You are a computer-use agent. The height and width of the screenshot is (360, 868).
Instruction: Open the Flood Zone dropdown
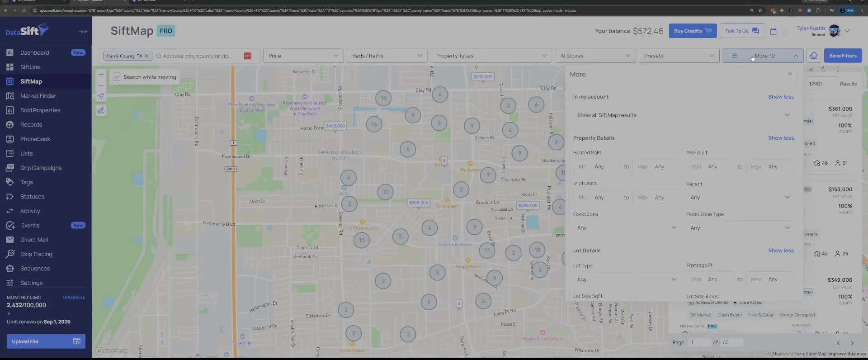(627, 227)
